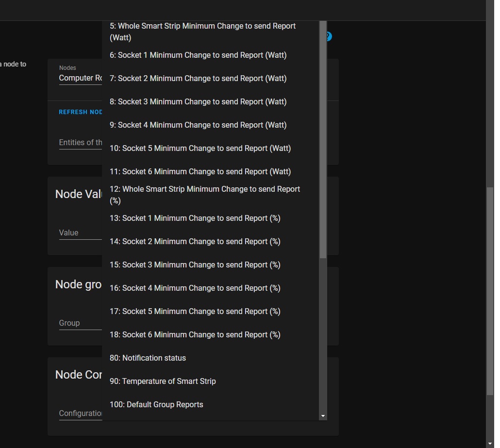This screenshot has width=500, height=448.
Task: Select '90: Temperature of Smart Strip' option
Action: click(163, 381)
